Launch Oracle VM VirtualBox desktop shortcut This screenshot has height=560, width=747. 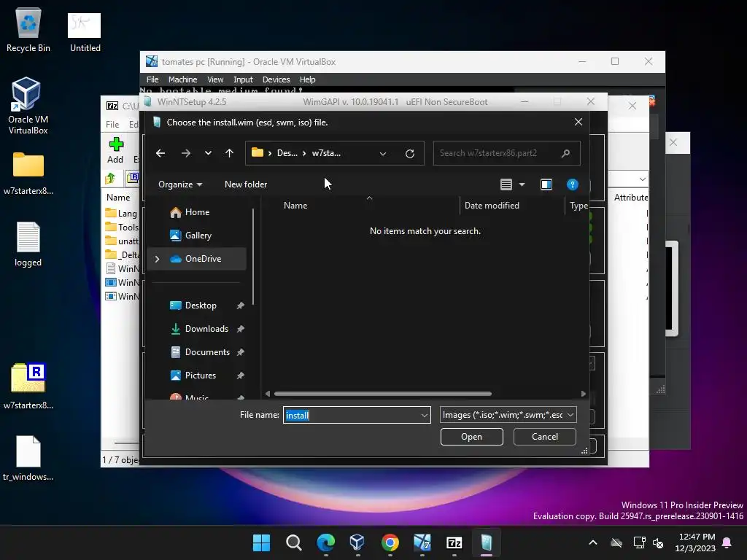(x=28, y=106)
